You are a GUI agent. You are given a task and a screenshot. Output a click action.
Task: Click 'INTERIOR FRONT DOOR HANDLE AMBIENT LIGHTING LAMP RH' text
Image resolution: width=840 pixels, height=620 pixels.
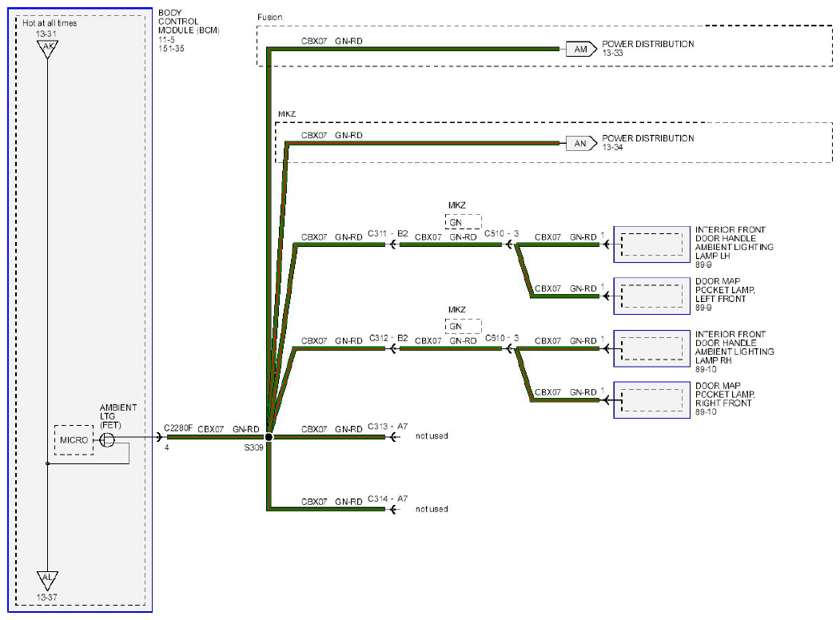[735, 347]
